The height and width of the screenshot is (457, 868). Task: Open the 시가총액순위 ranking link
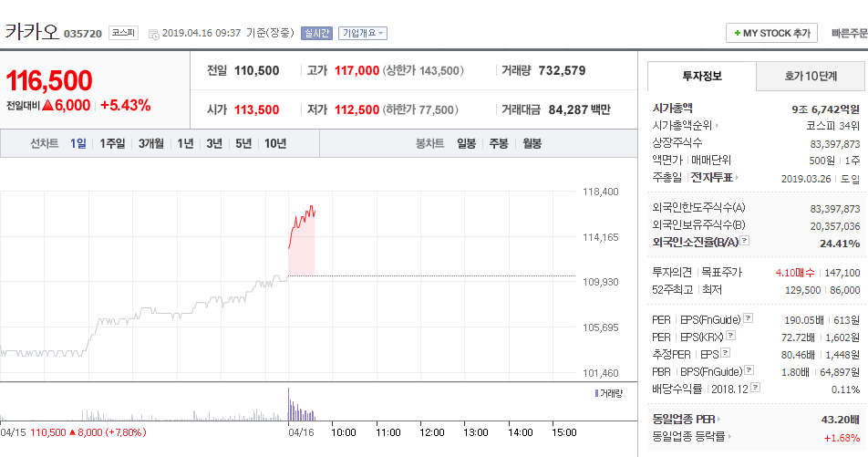click(686, 126)
